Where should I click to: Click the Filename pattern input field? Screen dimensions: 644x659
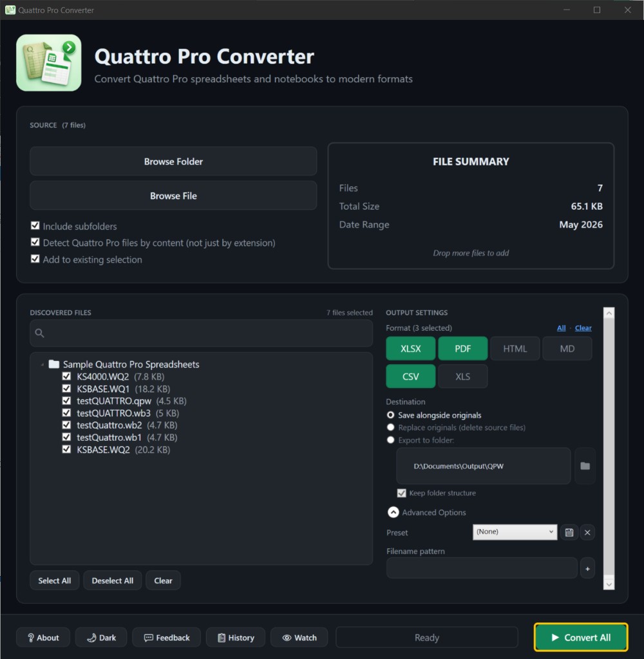482,569
